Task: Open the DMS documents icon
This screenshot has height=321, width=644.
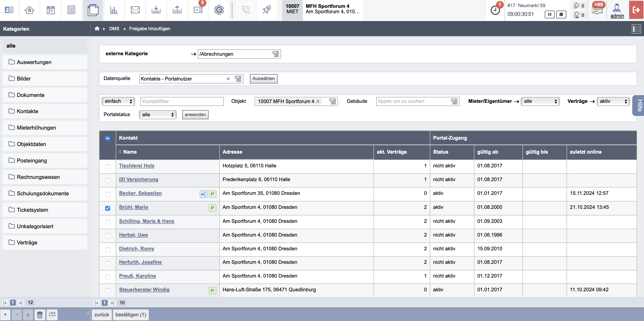Action: (x=93, y=10)
